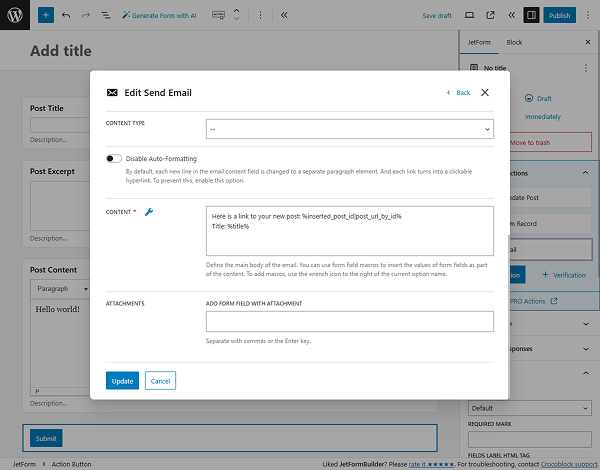
Task: Click the Submit action button block
Action: (46, 438)
